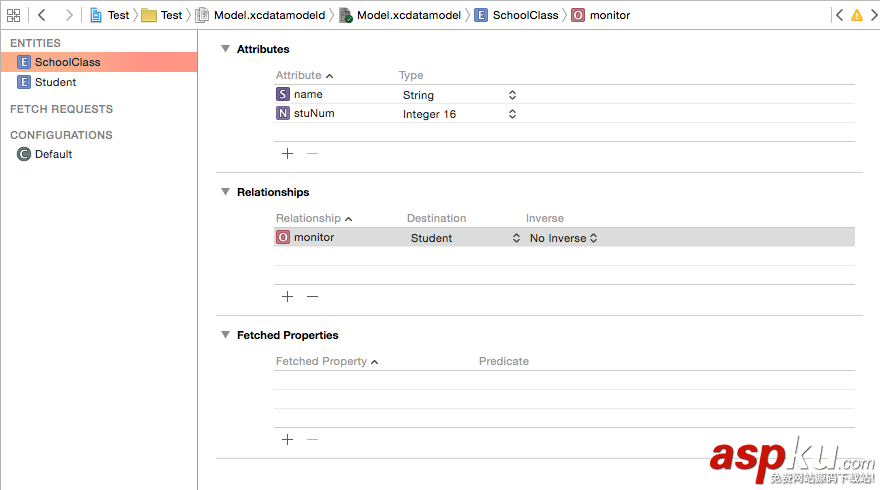Add a new relationship with plus
This screenshot has height=490, width=880.
coord(287,296)
